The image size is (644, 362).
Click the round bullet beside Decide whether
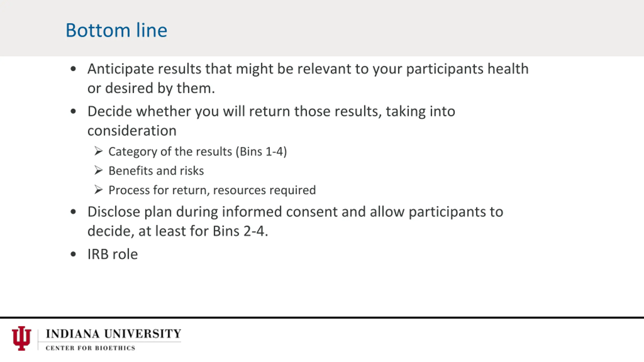73,111
